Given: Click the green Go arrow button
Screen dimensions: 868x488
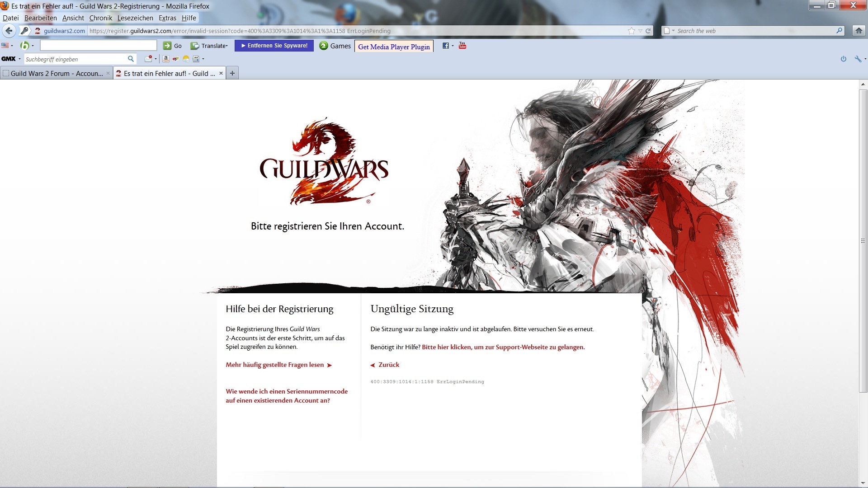Looking at the screenshot, I should pyautogui.click(x=167, y=46).
